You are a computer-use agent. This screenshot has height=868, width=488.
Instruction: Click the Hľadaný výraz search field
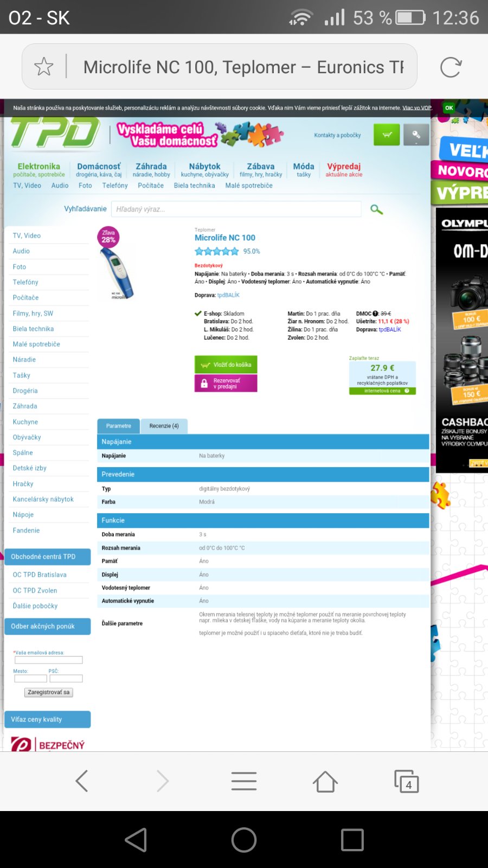point(236,209)
